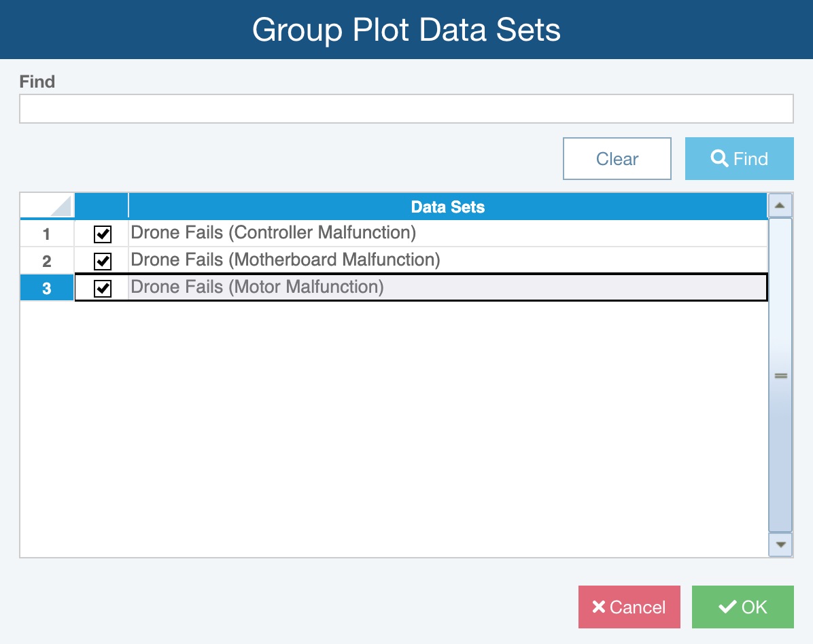Click the Data Sets column header
The width and height of the screenshot is (813, 644).
(447, 207)
